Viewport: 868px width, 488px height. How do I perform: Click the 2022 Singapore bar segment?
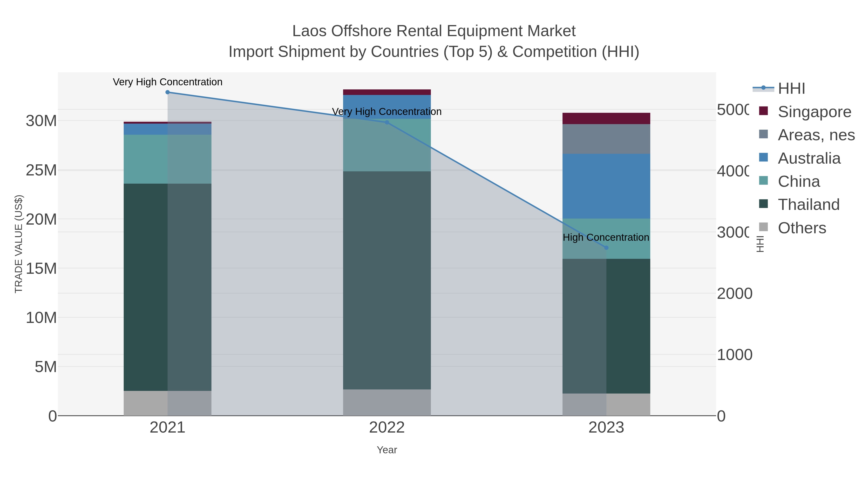[387, 92]
